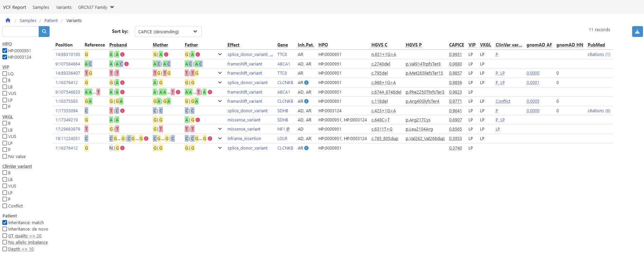Screen dimensions: 644x254
Task: Open gene link NF1
Action: coord(281,129)
